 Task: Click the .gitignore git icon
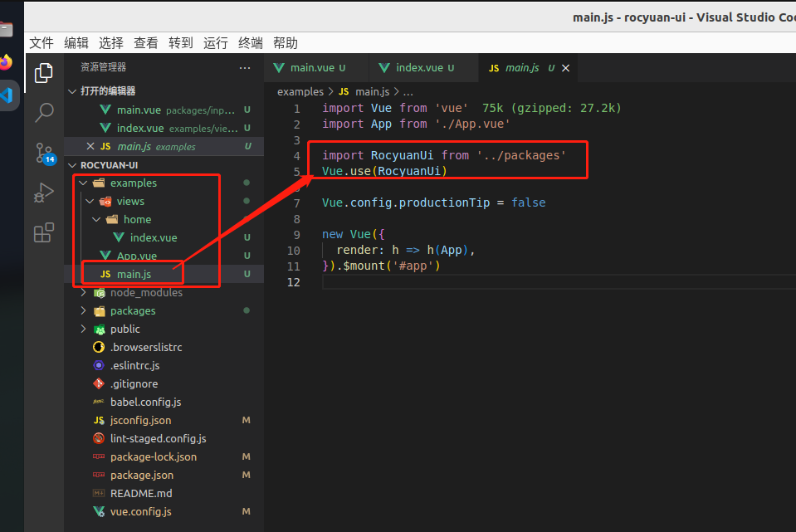pyautogui.click(x=99, y=383)
